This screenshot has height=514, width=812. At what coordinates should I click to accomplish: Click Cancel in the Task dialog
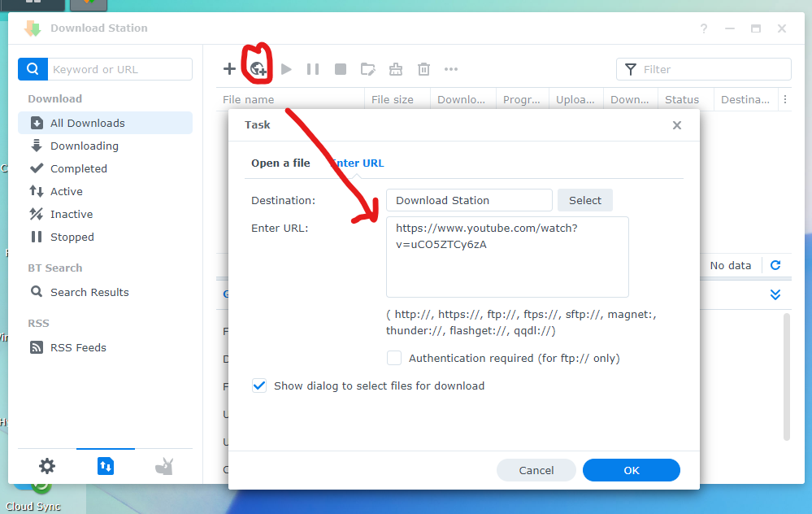point(536,470)
